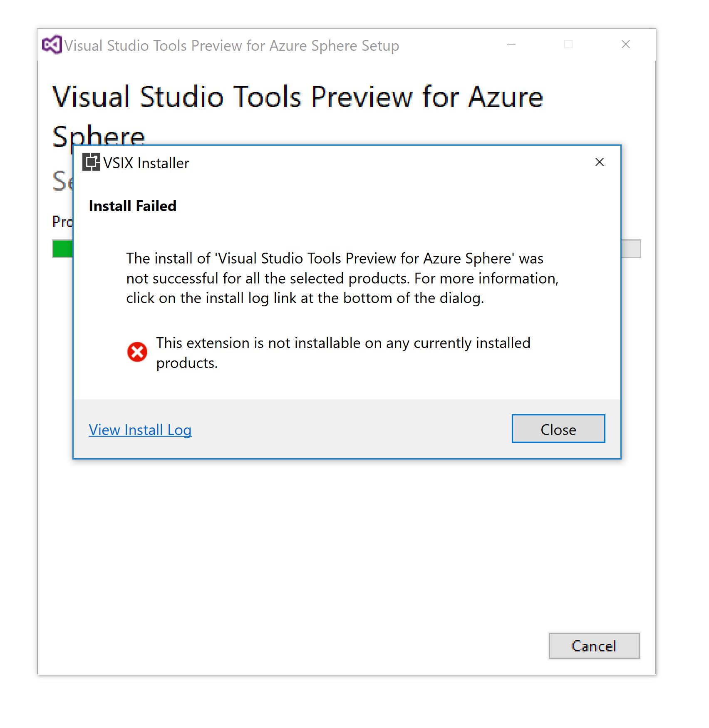This screenshot has width=709, height=728.
Task: Click the Visual Studio logo in title bar
Action: pos(52,45)
